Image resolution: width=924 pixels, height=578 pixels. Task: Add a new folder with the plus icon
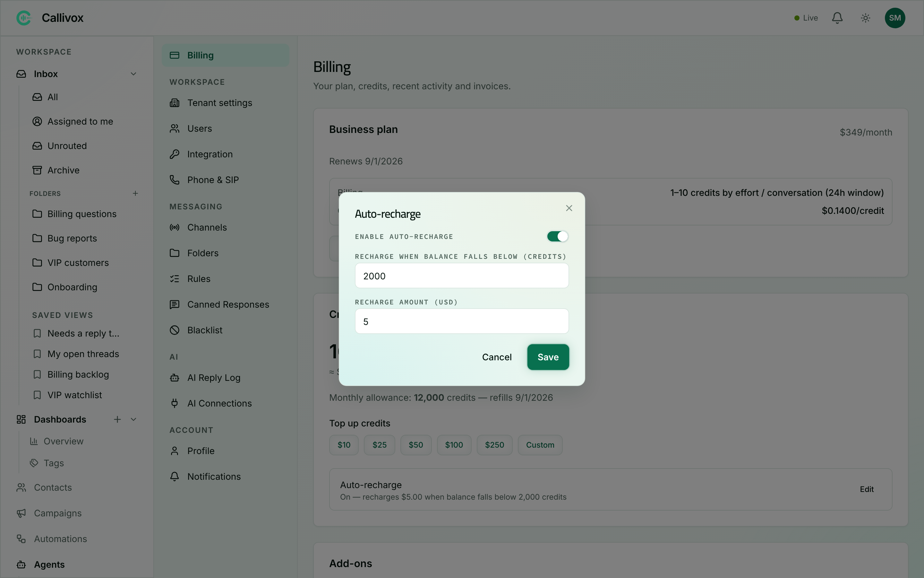(135, 193)
